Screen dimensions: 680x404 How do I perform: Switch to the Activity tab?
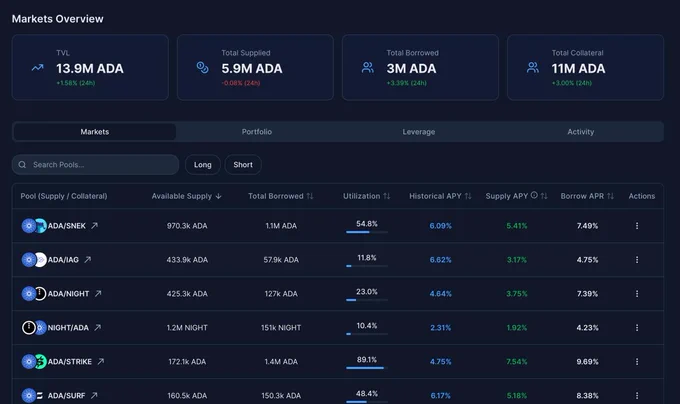(581, 132)
